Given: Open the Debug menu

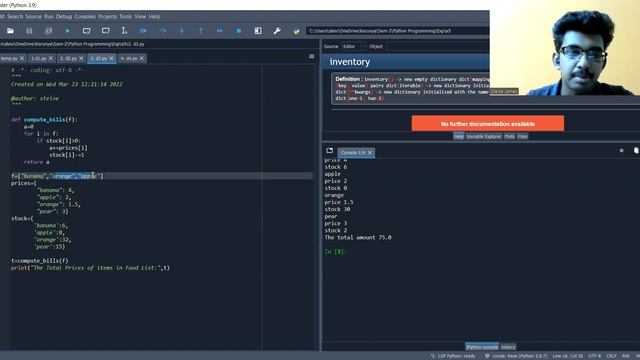Looking at the screenshot, I should 64,17.
